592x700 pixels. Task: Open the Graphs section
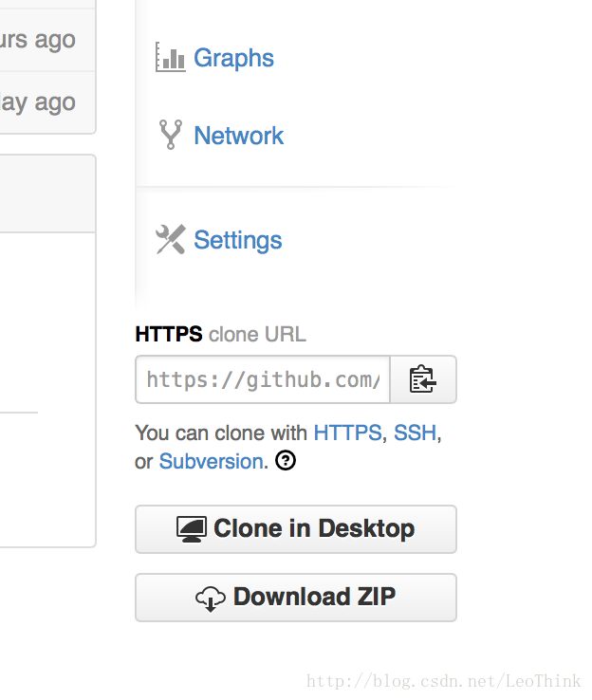pyautogui.click(x=233, y=58)
